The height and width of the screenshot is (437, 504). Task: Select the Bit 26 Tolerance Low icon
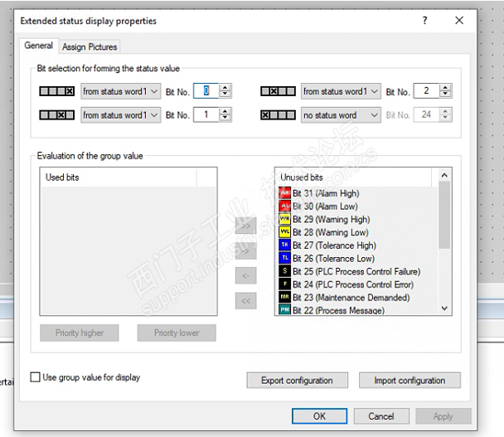click(285, 258)
